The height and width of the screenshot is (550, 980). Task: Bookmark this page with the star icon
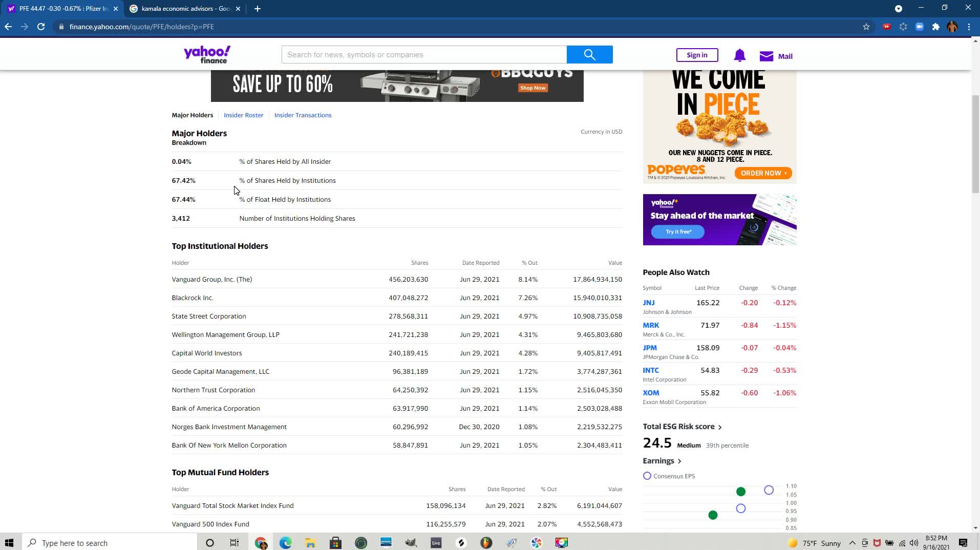click(x=866, y=27)
